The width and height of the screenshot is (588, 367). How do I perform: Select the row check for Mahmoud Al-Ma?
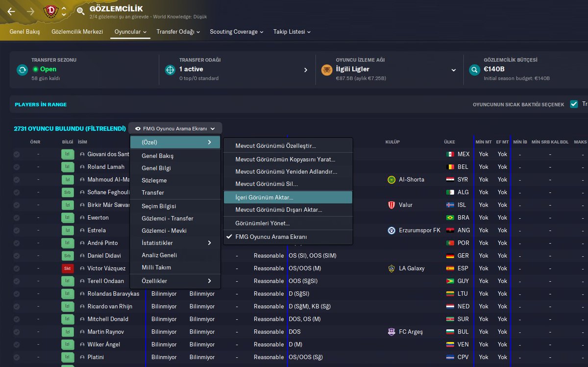click(x=17, y=179)
